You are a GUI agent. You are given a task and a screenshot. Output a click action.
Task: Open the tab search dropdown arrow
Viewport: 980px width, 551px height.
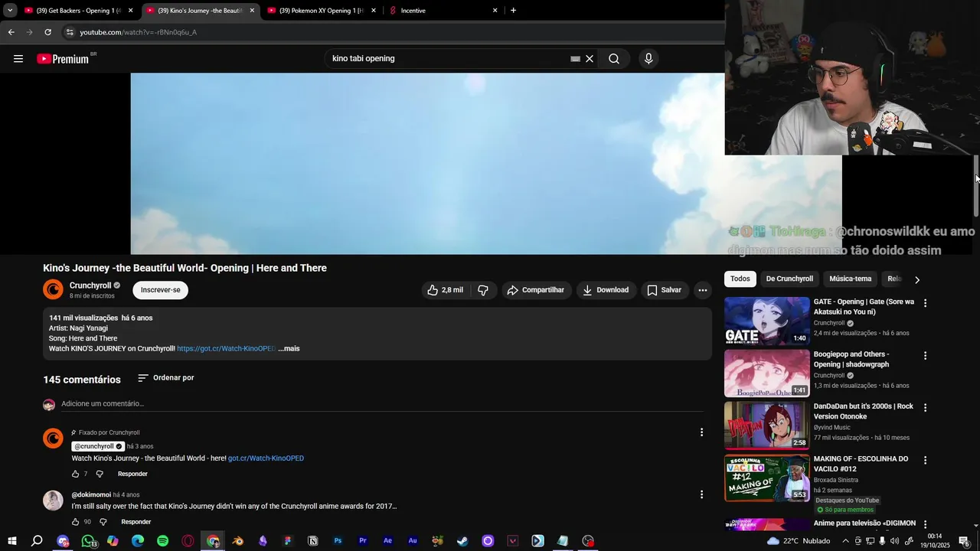click(x=10, y=11)
